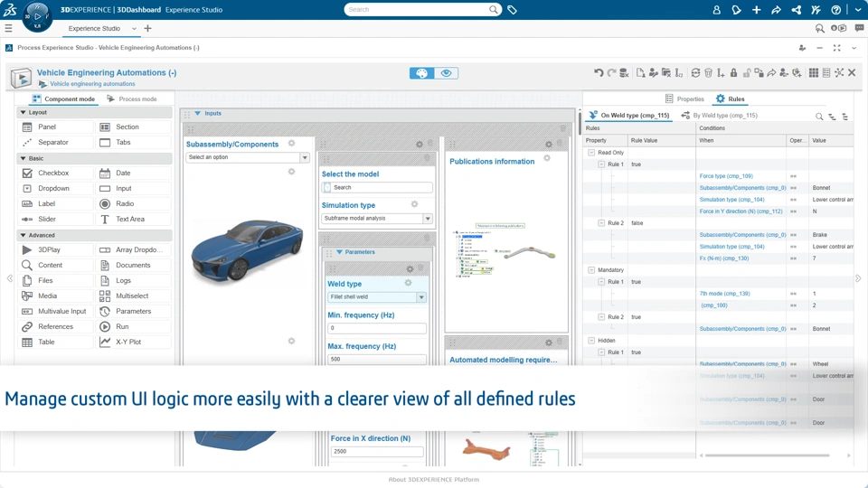Click the nine-square grid view icon
This screenshot has height=488, width=868.
813,72
